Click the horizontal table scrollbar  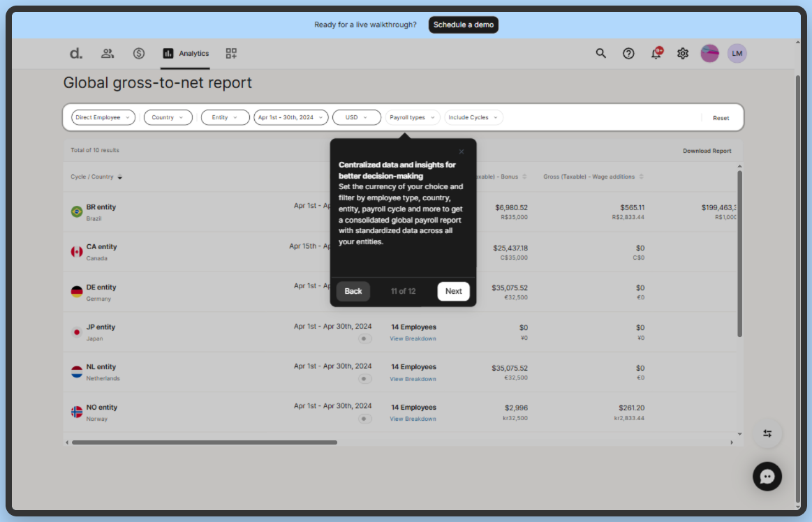[x=204, y=442]
